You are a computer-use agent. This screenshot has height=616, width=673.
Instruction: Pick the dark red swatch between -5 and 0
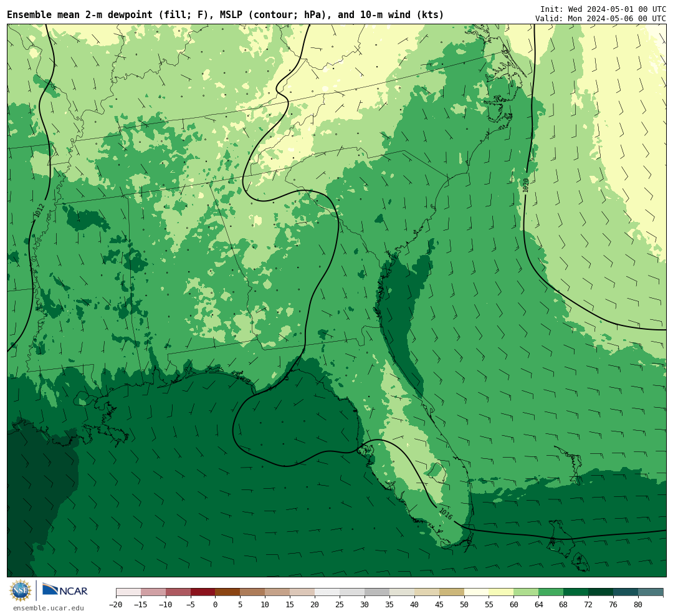[203, 592]
